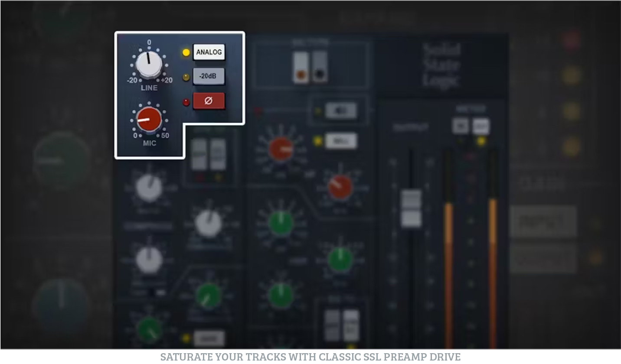
Task: Click the red MIC gain knob
Action: pyautogui.click(x=149, y=120)
